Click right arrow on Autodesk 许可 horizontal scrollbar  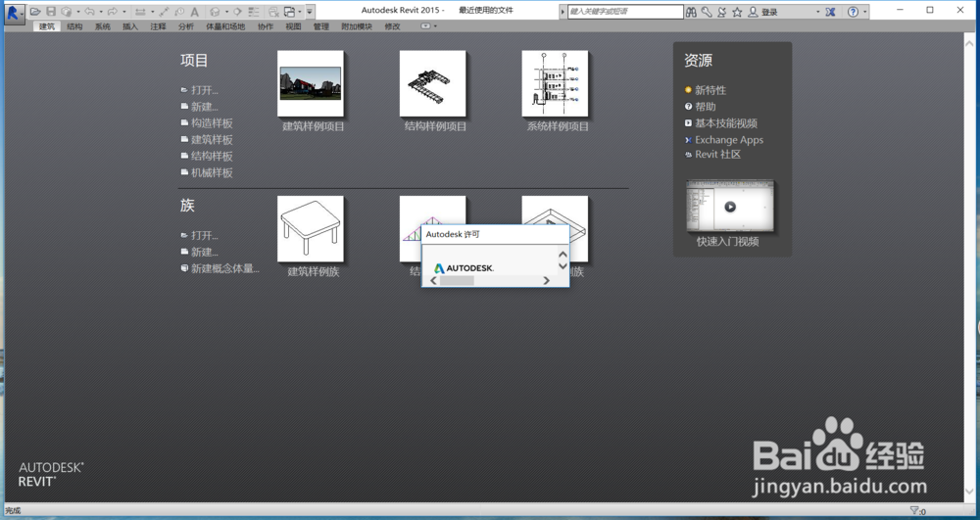coord(546,281)
